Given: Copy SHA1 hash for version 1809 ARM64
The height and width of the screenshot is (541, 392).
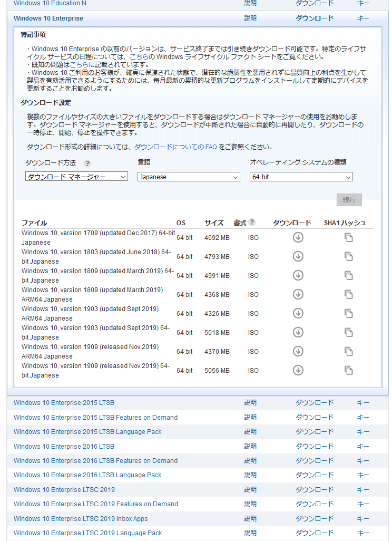Looking at the screenshot, I should 349,294.
